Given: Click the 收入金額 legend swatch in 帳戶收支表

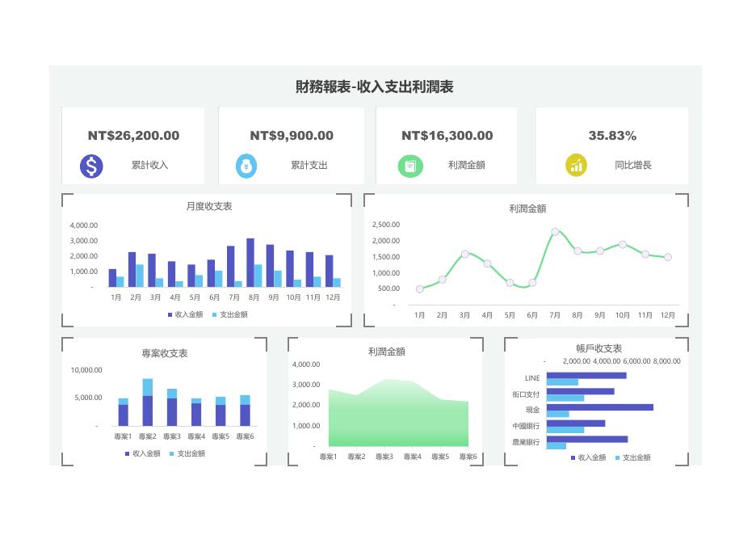Looking at the screenshot, I should pyautogui.click(x=573, y=457).
